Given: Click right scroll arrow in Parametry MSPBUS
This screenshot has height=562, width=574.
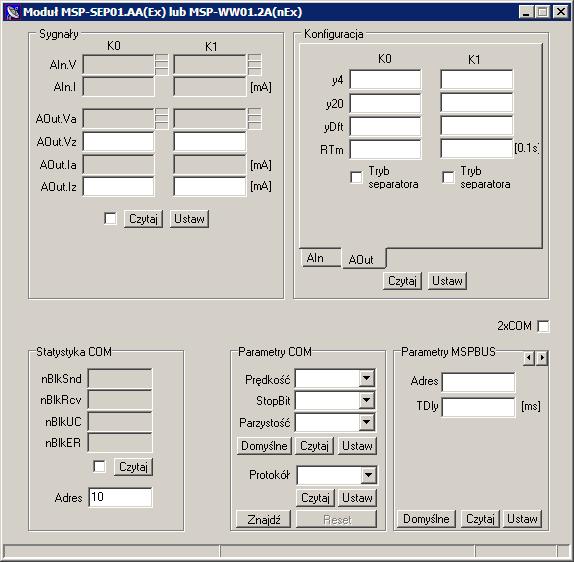Looking at the screenshot, I should (542, 358).
